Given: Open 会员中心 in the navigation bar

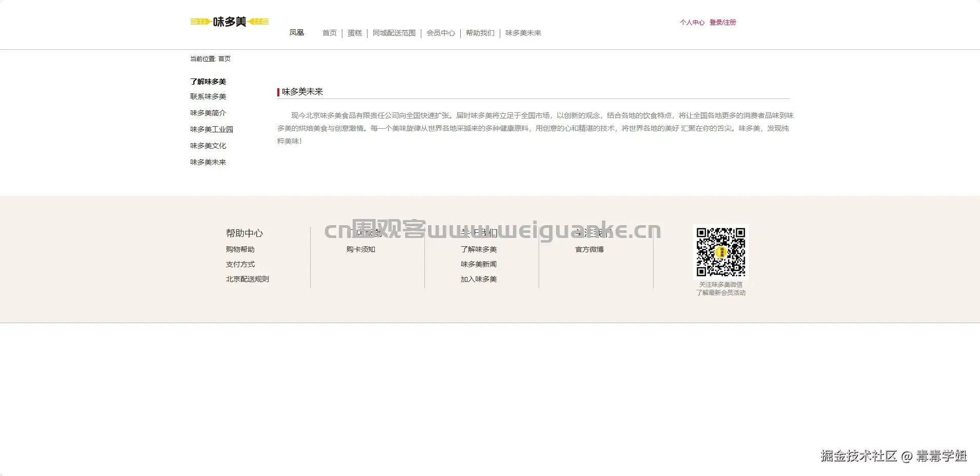Looking at the screenshot, I should click(x=441, y=33).
